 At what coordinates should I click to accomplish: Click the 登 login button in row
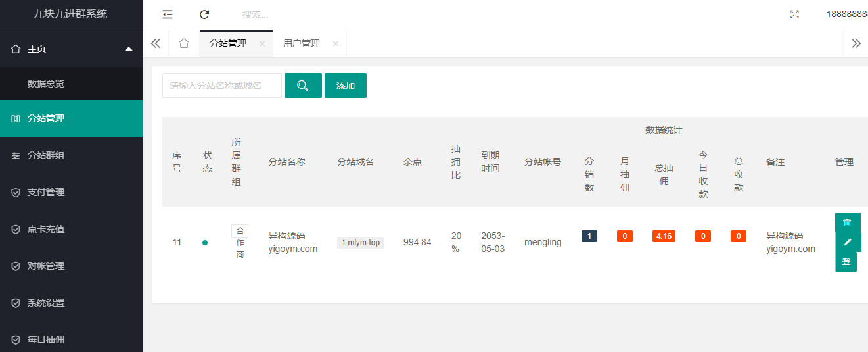(x=846, y=261)
